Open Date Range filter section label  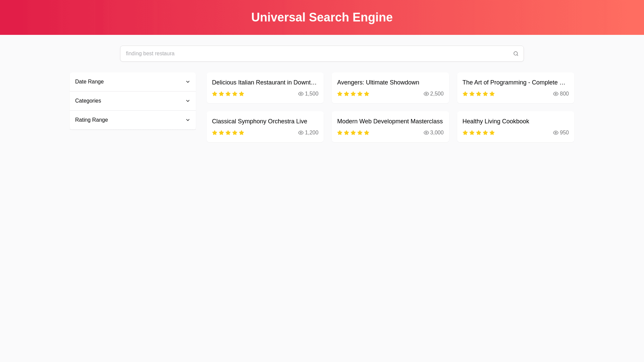coord(89,82)
